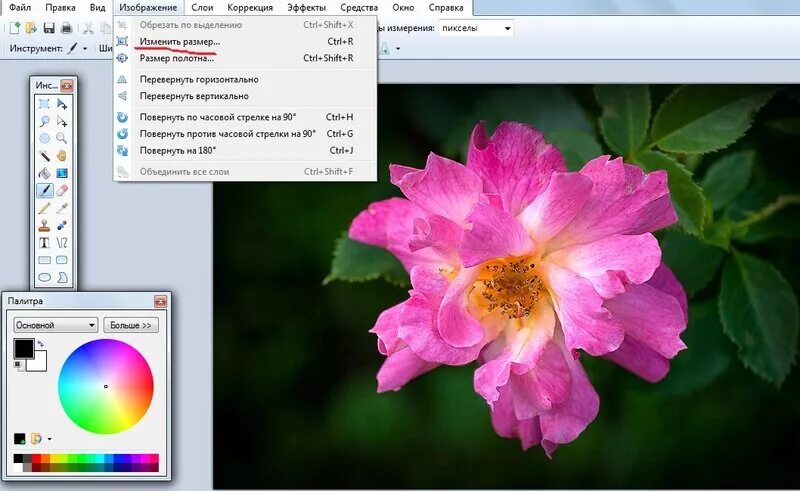
Task: Expand palette options arrow beside folder icon
Action: click(x=49, y=439)
